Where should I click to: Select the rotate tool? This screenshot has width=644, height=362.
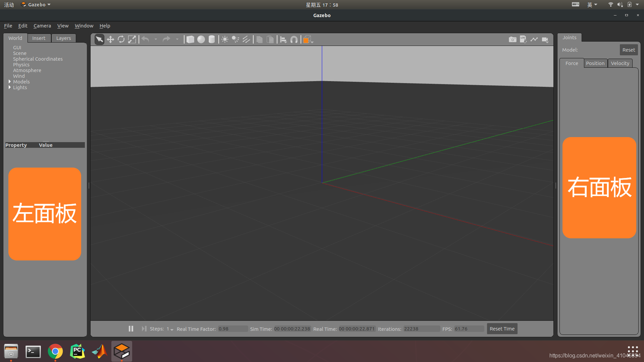pos(121,39)
